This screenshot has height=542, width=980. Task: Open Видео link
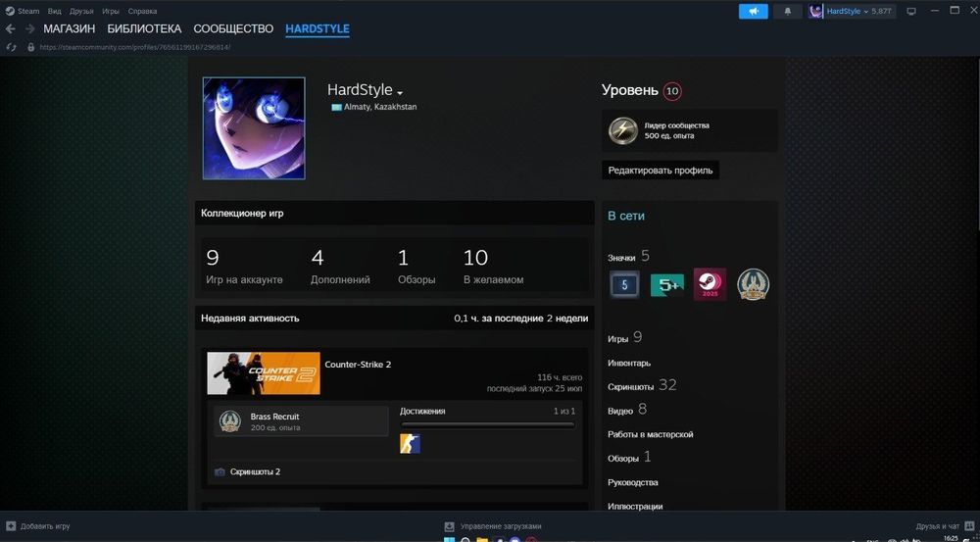[x=620, y=411]
